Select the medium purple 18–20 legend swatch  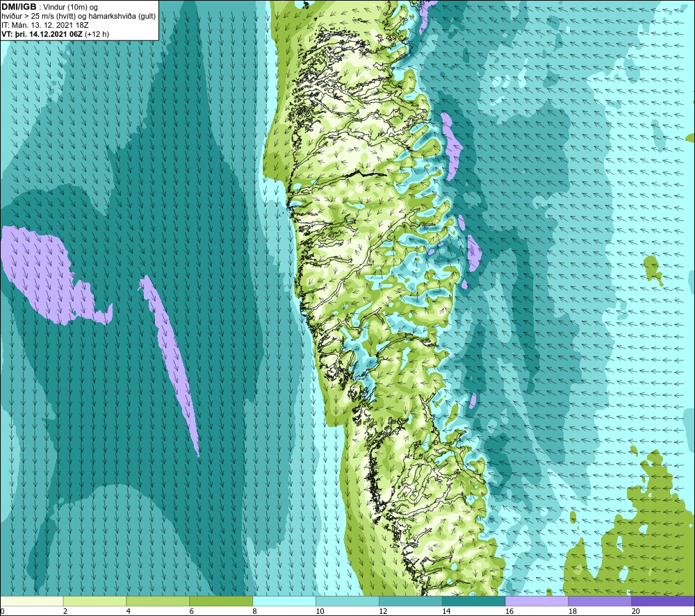tap(600, 601)
